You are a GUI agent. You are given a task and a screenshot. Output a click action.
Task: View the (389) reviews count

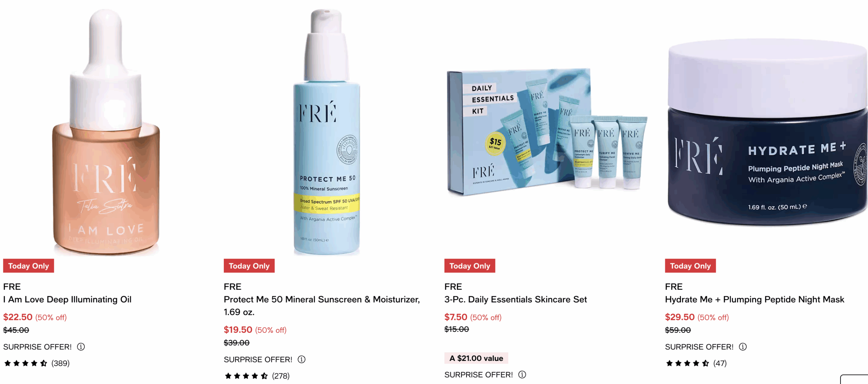60,363
